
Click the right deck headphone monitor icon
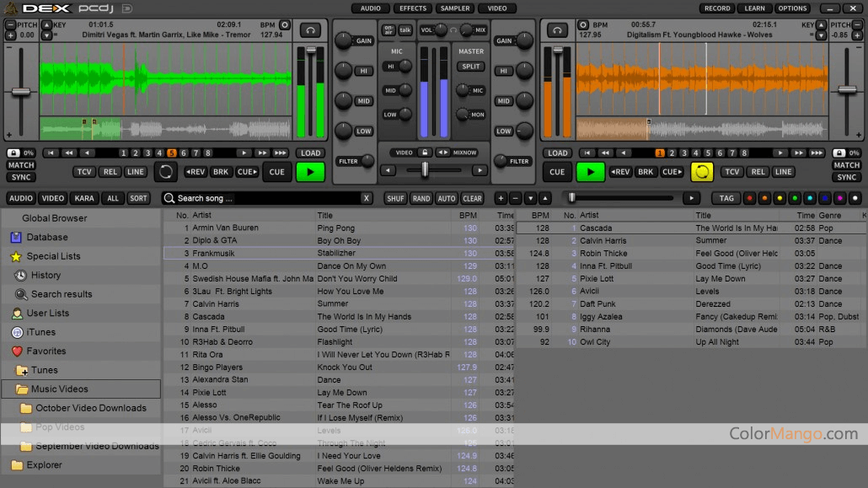click(557, 30)
